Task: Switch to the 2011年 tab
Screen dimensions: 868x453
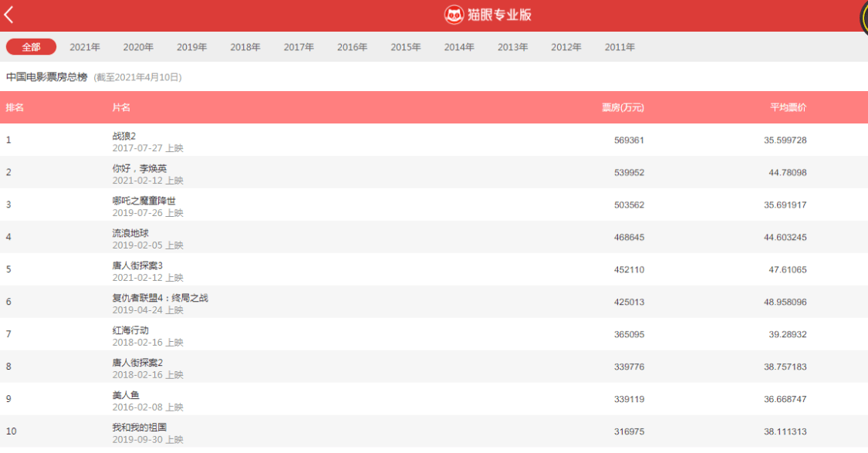Action: tap(620, 47)
